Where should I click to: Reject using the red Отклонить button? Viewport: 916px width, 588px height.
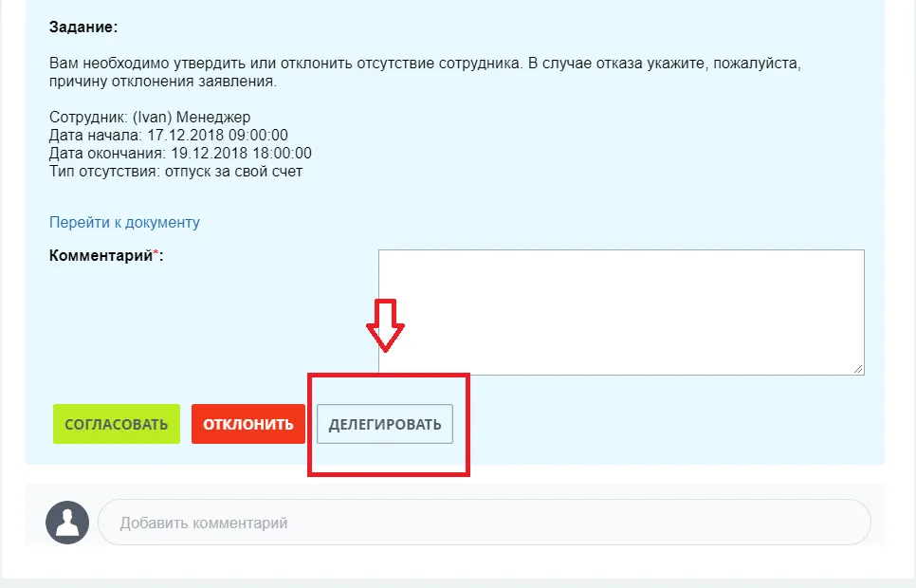pos(248,424)
